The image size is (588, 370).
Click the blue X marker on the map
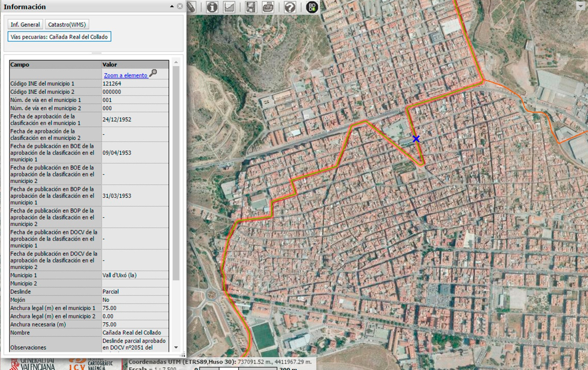[416, 139]
